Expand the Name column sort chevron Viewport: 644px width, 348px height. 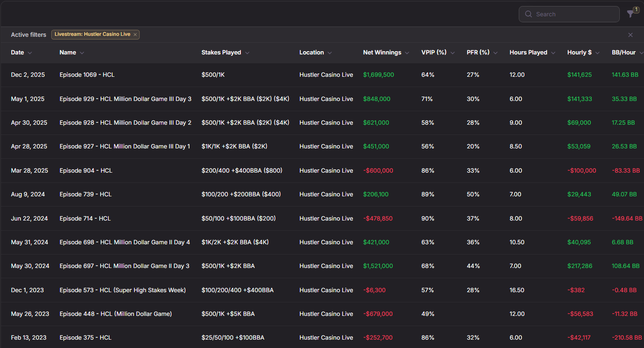coord(82,53)
